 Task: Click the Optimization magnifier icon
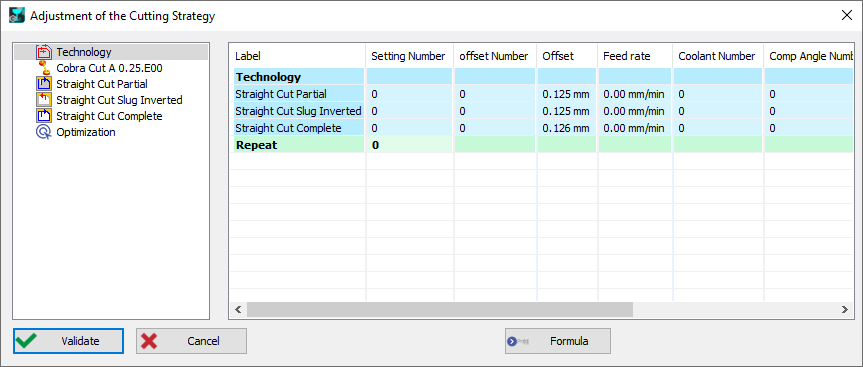(43, 132)
